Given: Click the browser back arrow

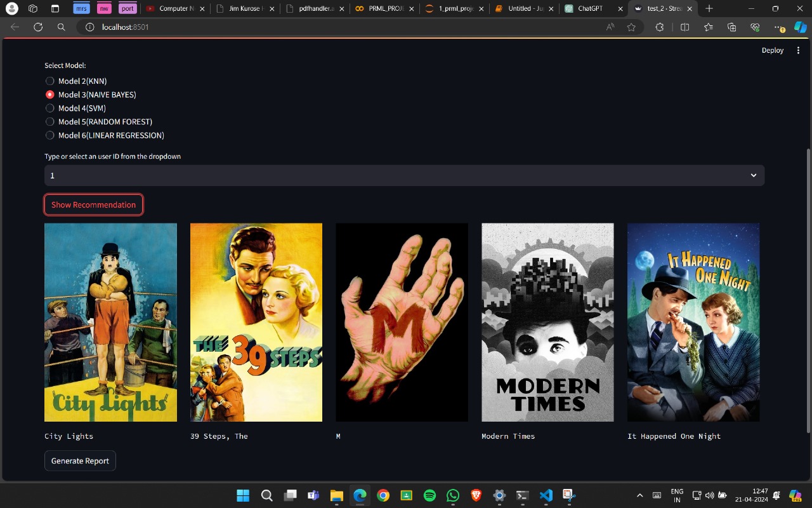Looking at the screenshot, I should click(15, 27).
